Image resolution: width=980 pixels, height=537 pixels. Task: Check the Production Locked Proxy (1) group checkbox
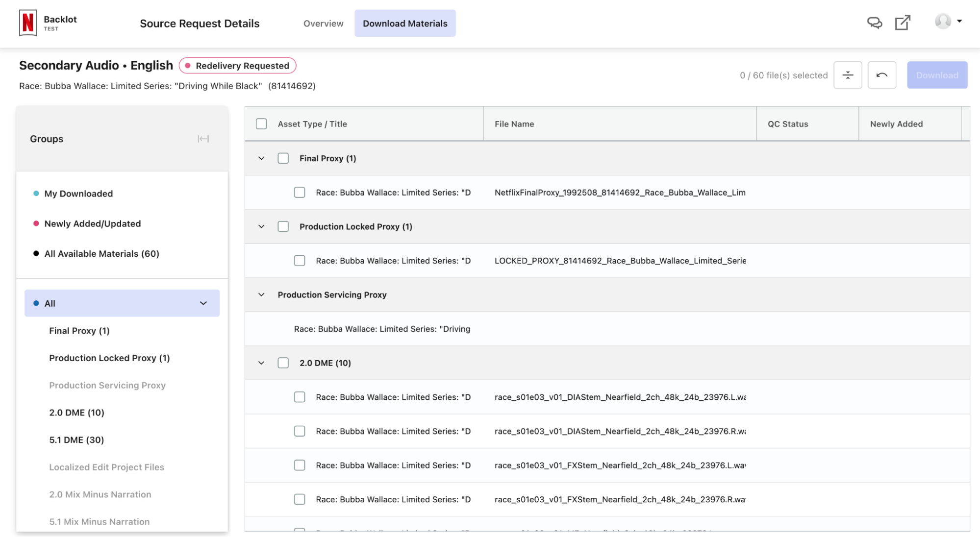click(x=283, y=226)
